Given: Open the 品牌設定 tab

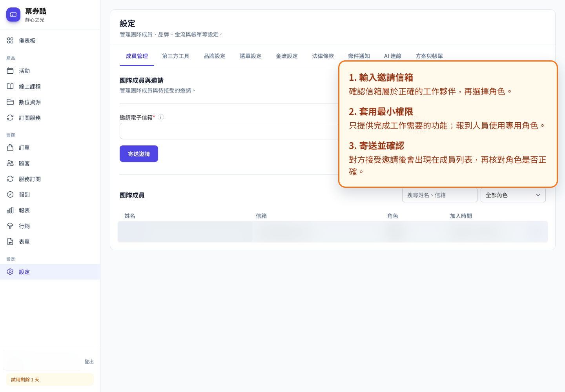Looking at the screenshot, I should 215,56.
